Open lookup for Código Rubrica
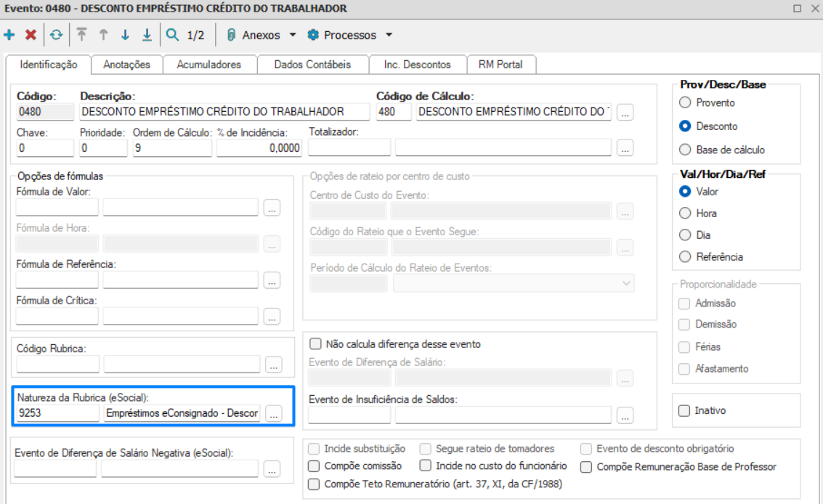823x504 pixels. (273, 365)
